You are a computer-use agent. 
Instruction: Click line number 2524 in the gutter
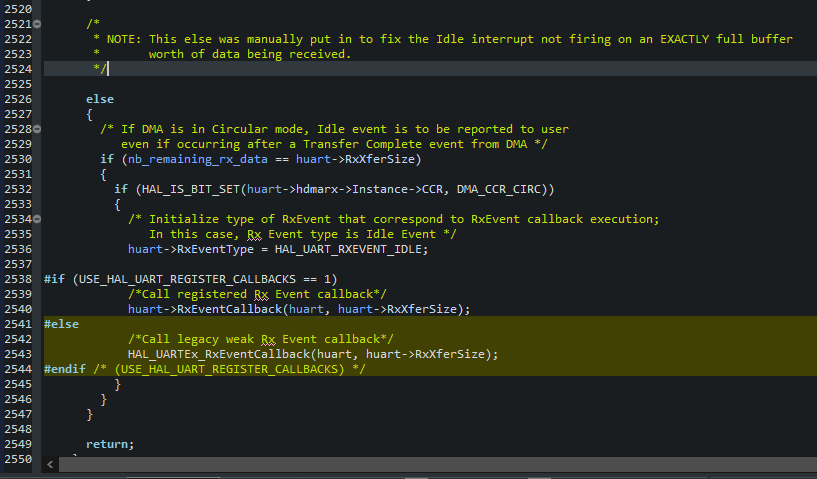pos(18,69)
